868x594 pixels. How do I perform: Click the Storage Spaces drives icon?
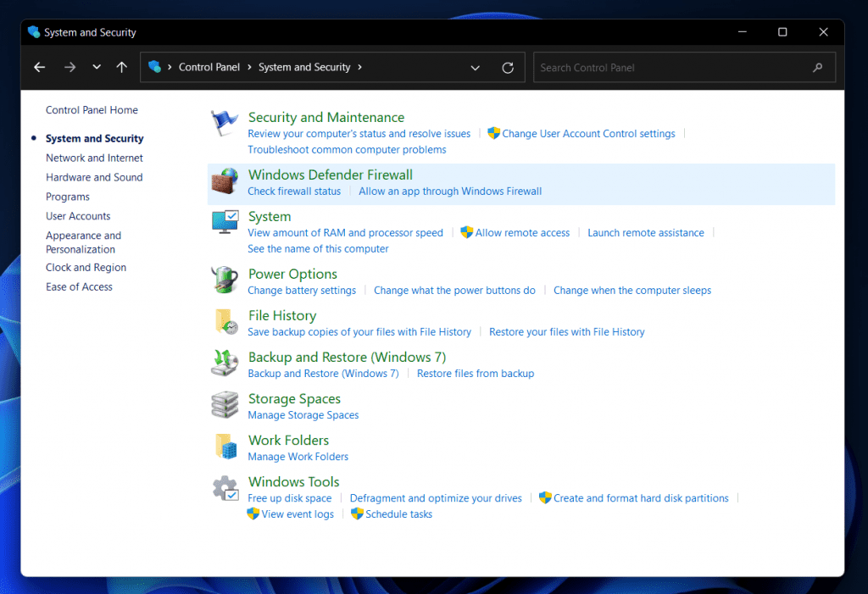(225, 405)
